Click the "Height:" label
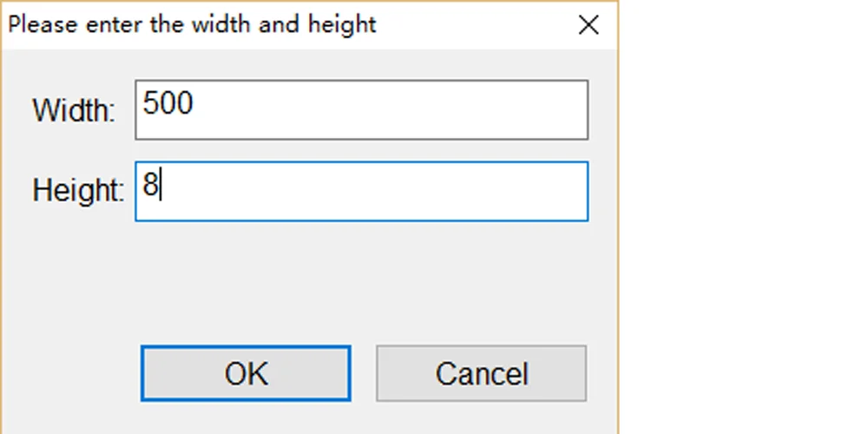Screen dimensions: 868x434 tap(78, 190)
